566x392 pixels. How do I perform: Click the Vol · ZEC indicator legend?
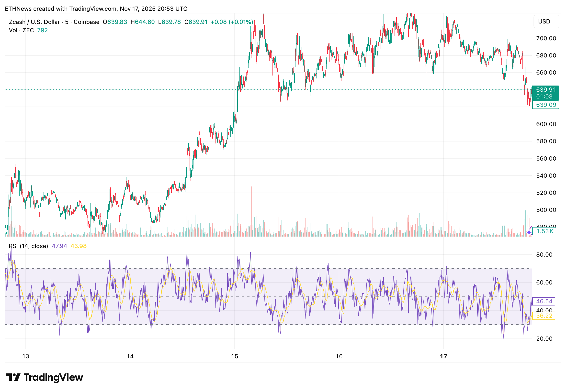tap(21, 30)
